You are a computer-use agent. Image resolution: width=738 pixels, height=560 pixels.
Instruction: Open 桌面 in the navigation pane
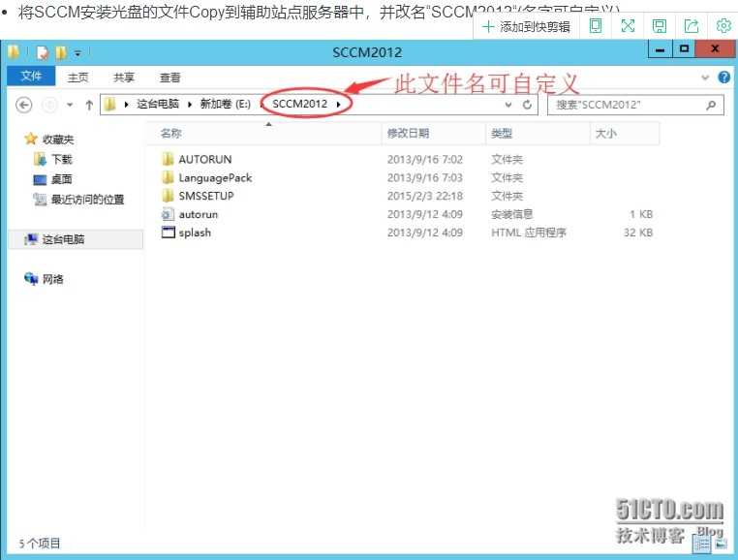pos(62,179)
